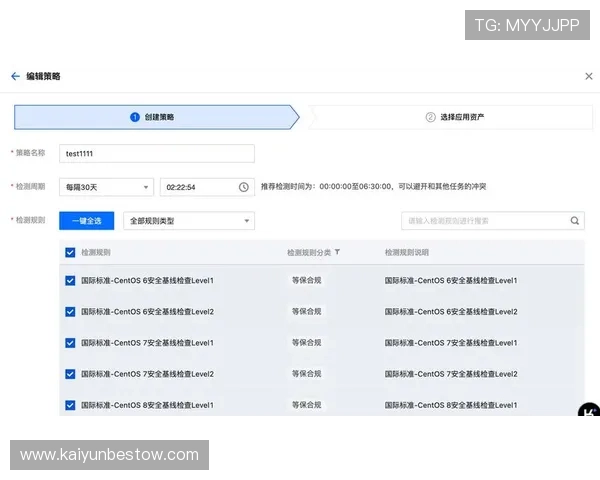Screen dimensions: 600x480
Task: Click the policy name field with test1111
Action: coord(157,153)
